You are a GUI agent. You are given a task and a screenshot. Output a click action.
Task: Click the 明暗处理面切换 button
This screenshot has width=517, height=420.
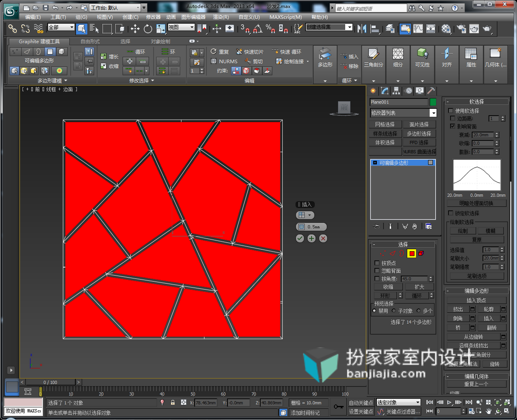coord(477,203)
